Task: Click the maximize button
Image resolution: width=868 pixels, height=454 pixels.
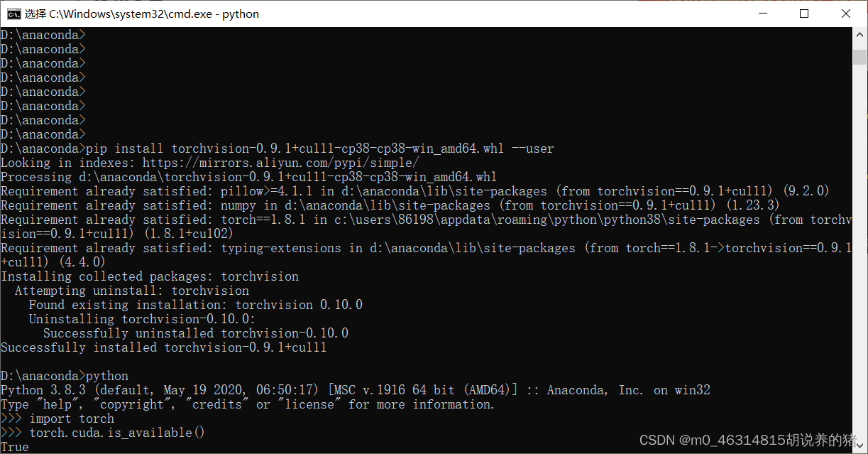Action: 804,13
